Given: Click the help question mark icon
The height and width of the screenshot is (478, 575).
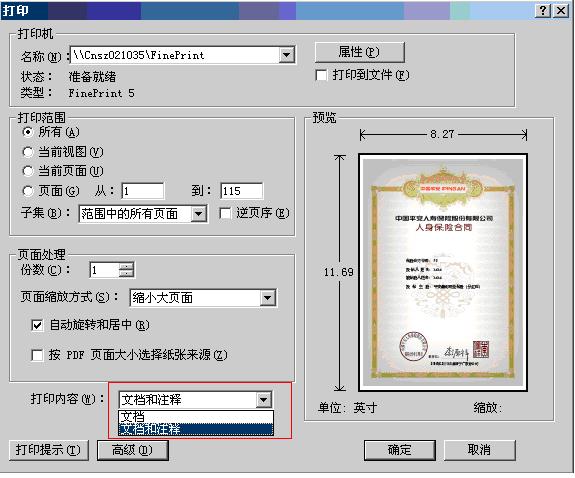Looking at the screenshot, I should (x=542, y=10).
